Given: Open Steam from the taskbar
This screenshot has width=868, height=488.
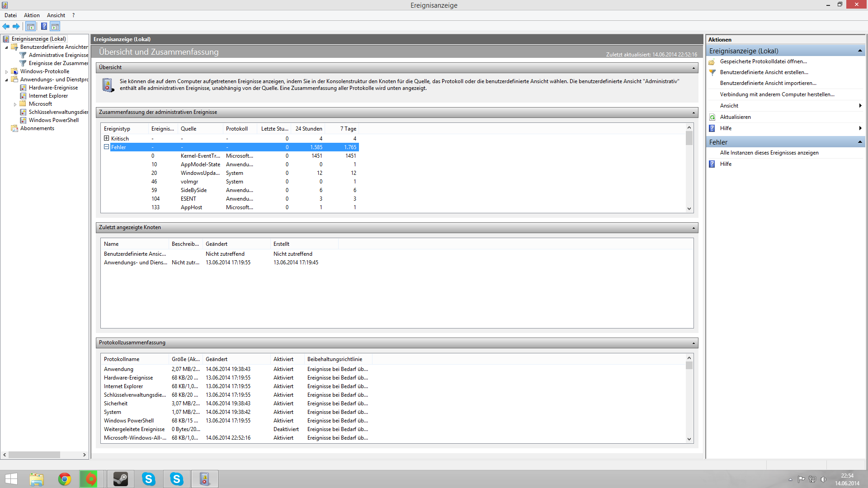Looking at the screenshot, I should coord(120,479).
